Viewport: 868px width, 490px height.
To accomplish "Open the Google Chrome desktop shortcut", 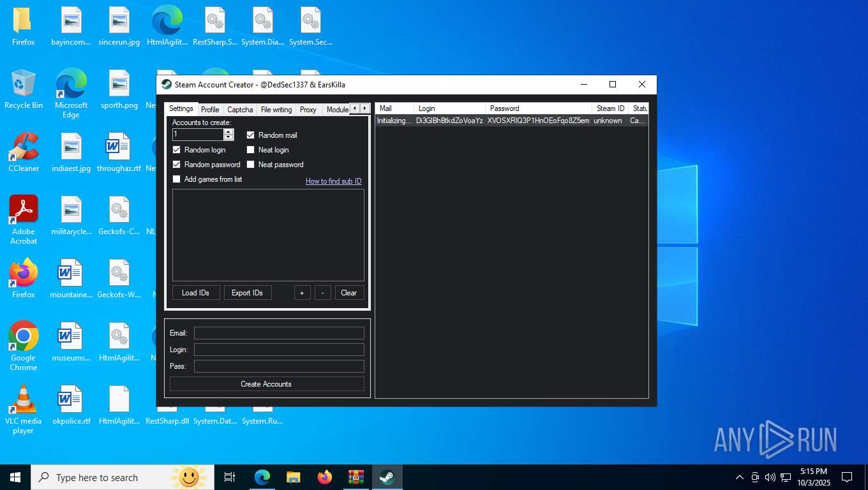I will point(24,346).
